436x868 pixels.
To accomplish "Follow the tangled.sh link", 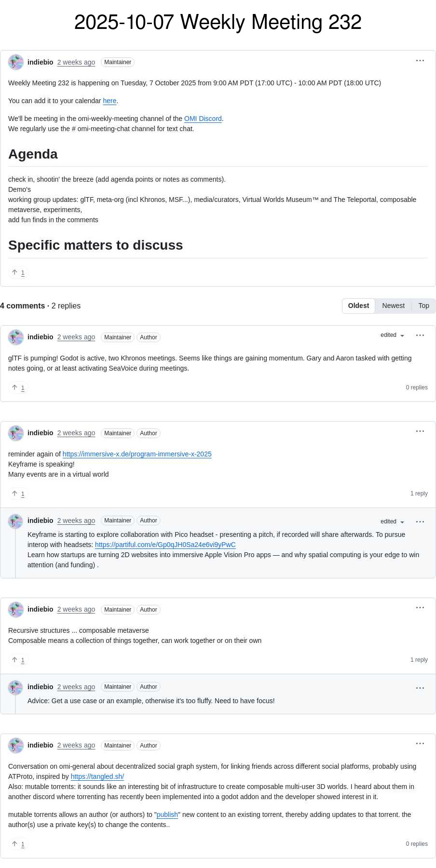I will (97, 776).
